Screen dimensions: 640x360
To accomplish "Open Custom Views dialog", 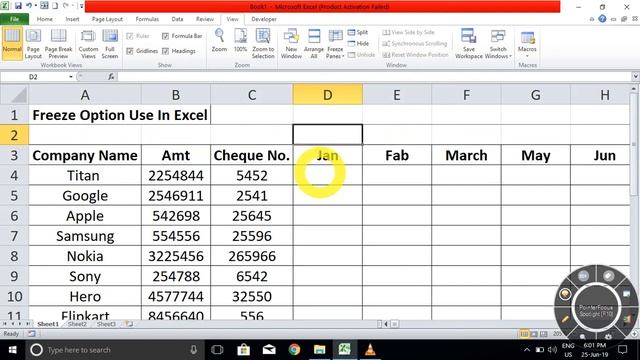I will click(88, 44).
